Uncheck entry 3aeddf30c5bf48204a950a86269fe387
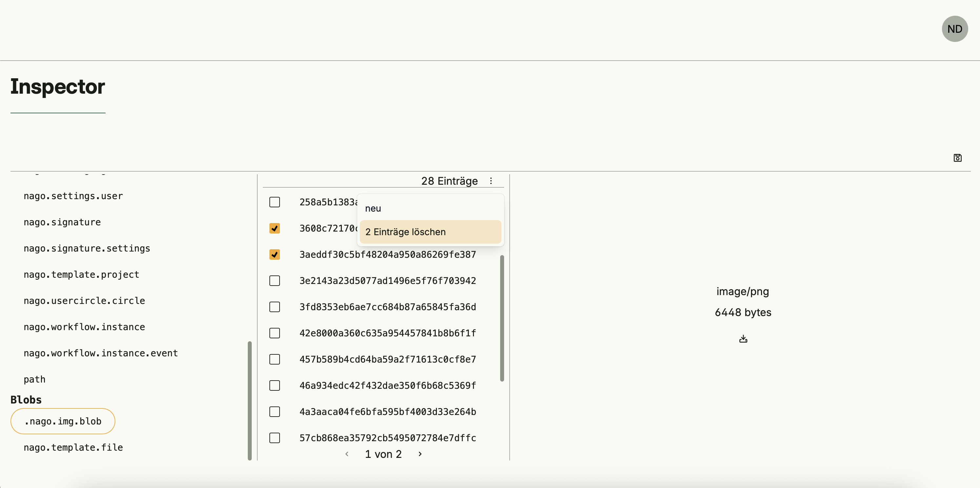 [x=274, y=254]
